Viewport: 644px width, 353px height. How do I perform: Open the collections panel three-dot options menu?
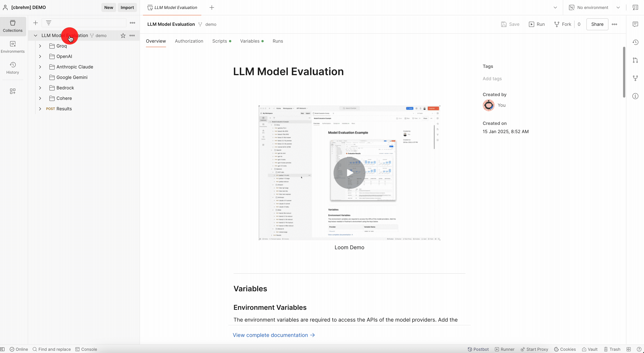click(132, 23)
